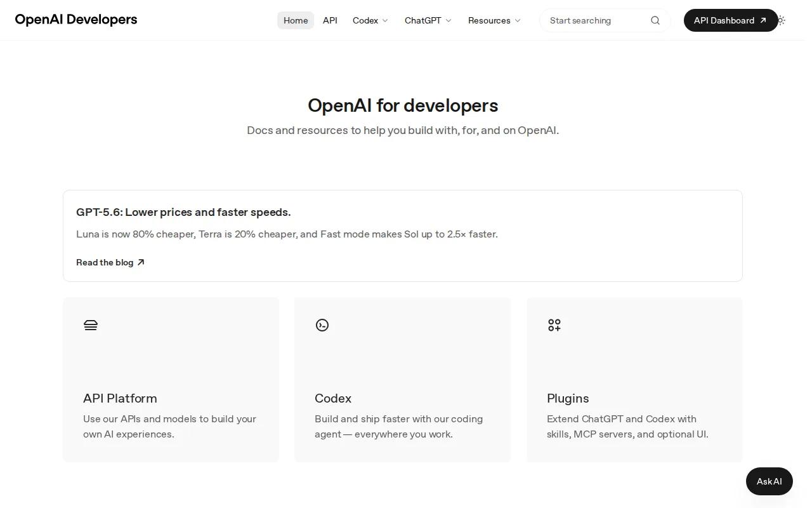
Task: Open the API Dashboard button
Action: point(731,20)
